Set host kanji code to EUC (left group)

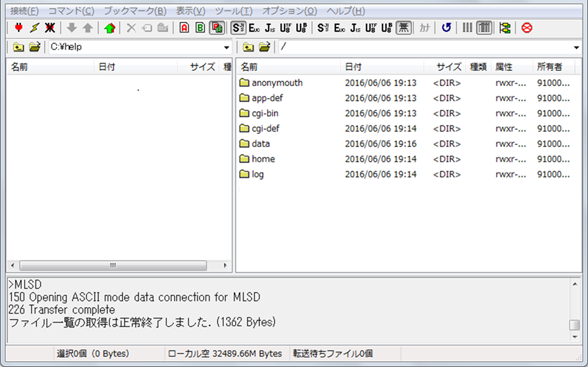(x=254, y=28)
